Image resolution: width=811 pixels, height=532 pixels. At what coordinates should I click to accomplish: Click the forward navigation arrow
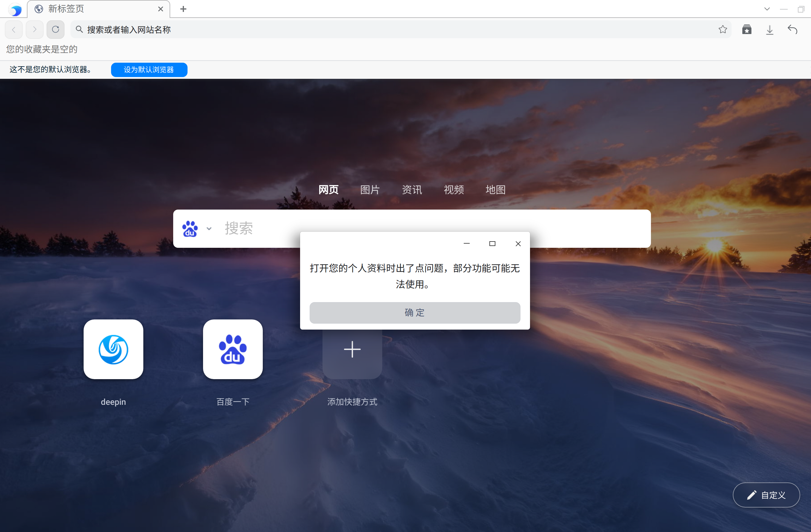(34, 30)
